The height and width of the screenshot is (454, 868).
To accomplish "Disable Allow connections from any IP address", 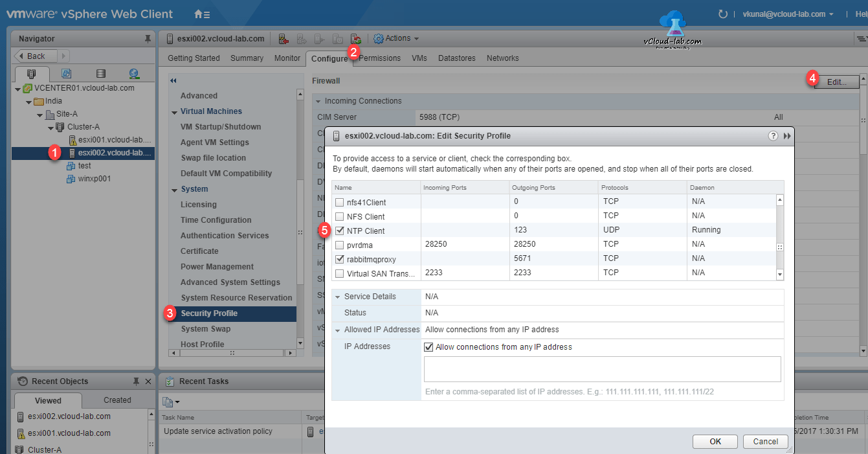I will point(428,346).
